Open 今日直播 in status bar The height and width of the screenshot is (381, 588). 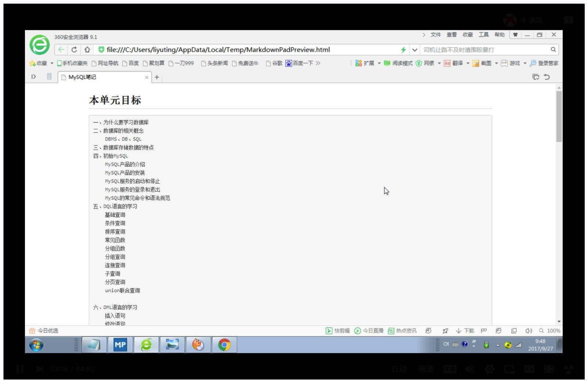[x=369, y=331]
